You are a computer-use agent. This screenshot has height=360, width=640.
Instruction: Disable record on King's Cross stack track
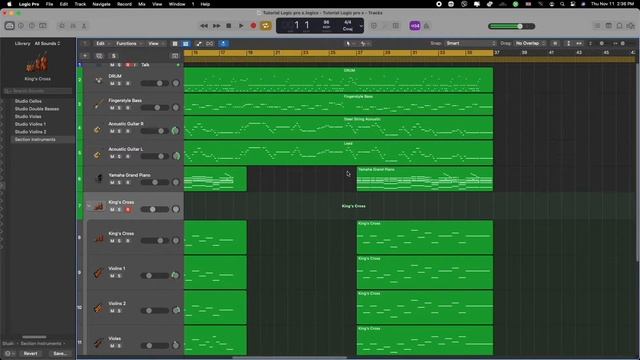tap(128, 209)
